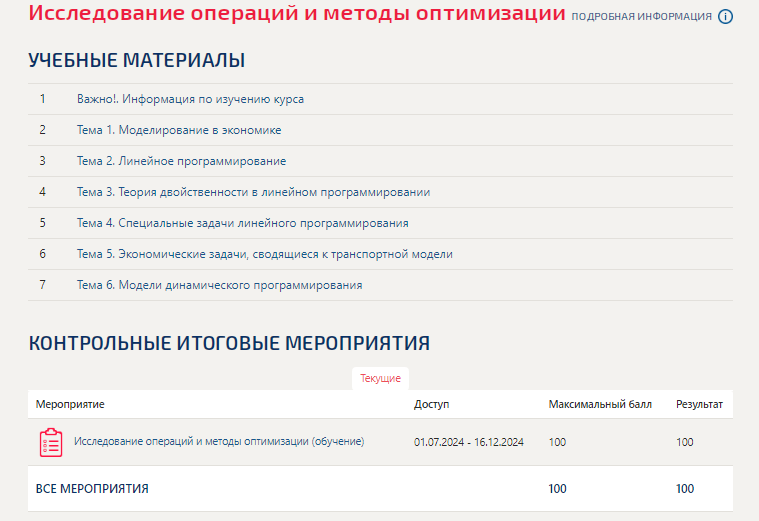Select the ВСЕ МЕРОПРИЯТИЯ summary row
759x521 pixels.
[x=92, y=489]
